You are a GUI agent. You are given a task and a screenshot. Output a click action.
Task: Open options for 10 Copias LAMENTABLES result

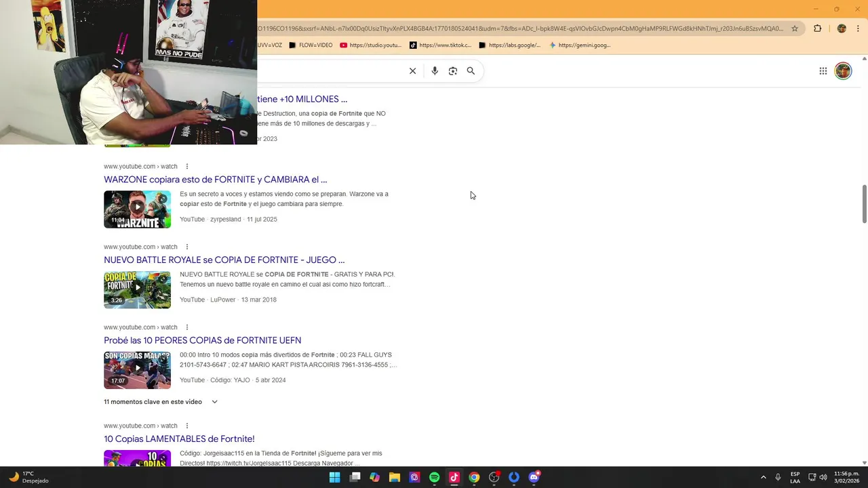[187, 426]
